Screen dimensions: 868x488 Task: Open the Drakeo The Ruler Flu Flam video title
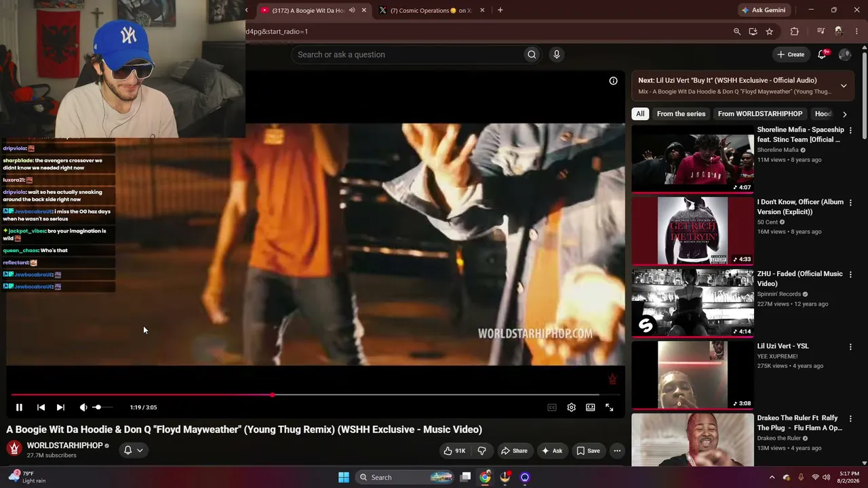coord(800,423)
